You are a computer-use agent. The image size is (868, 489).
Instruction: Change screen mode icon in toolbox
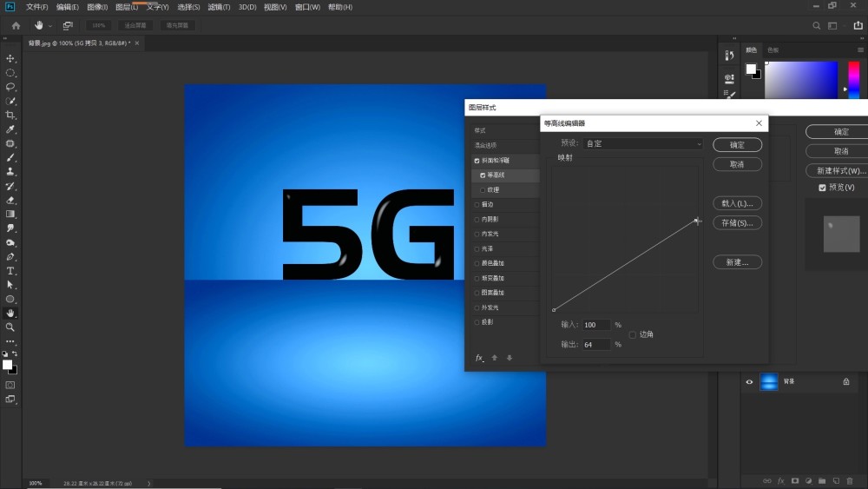(x=10, y=400)
